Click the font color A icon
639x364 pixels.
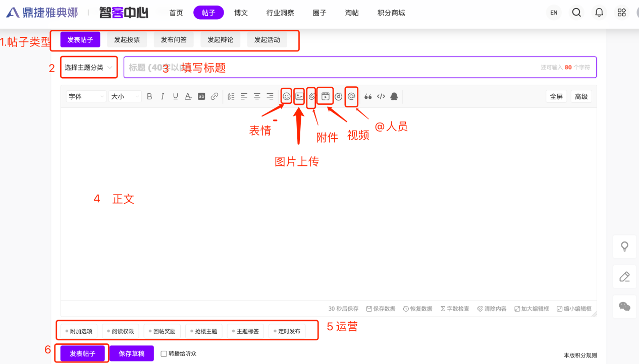(x=188, y=96)
